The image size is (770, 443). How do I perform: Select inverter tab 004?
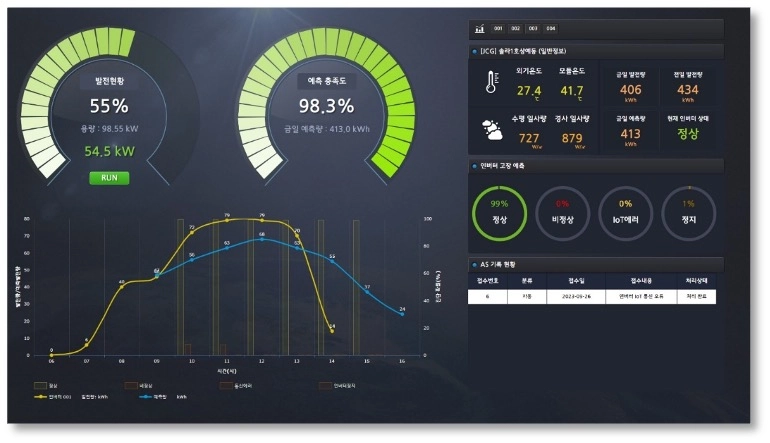(550, 28)
